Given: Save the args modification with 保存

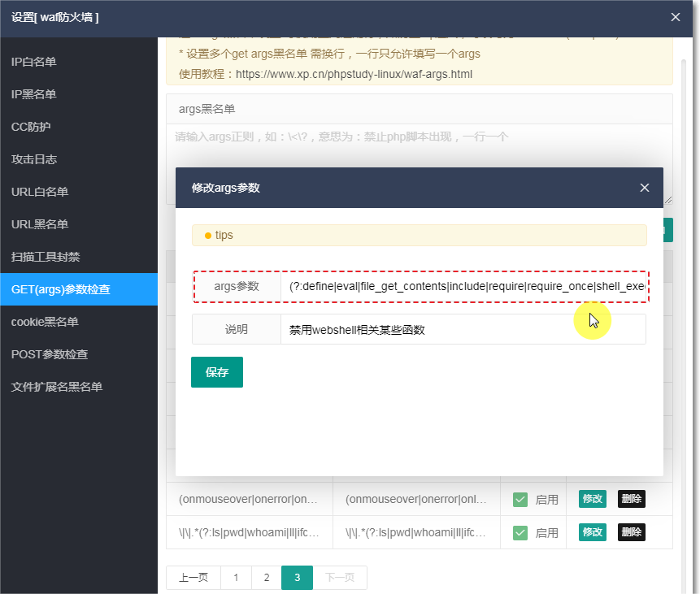Looking at the screenshot, I should 217,372.
